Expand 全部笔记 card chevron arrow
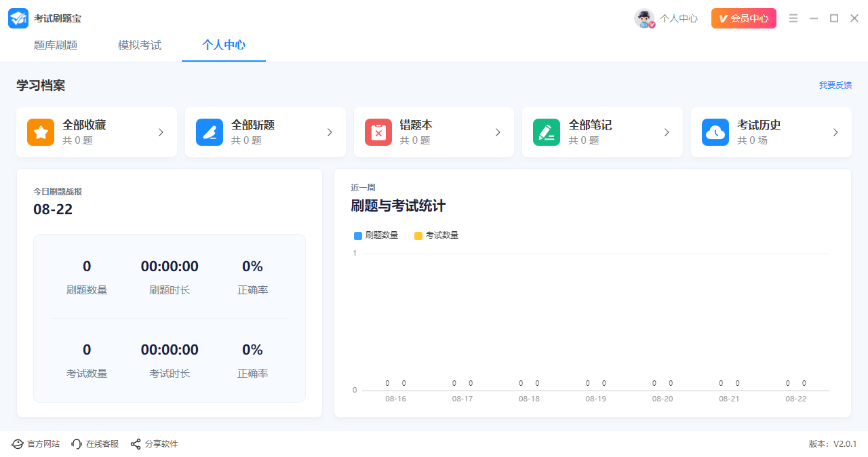Viewport: 868px width, 457px height. pos(667,132)
